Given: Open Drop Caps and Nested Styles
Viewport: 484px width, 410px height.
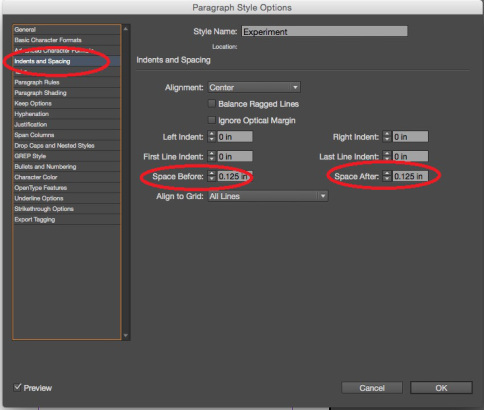Looking at the screenshot, I should (67, 146).
